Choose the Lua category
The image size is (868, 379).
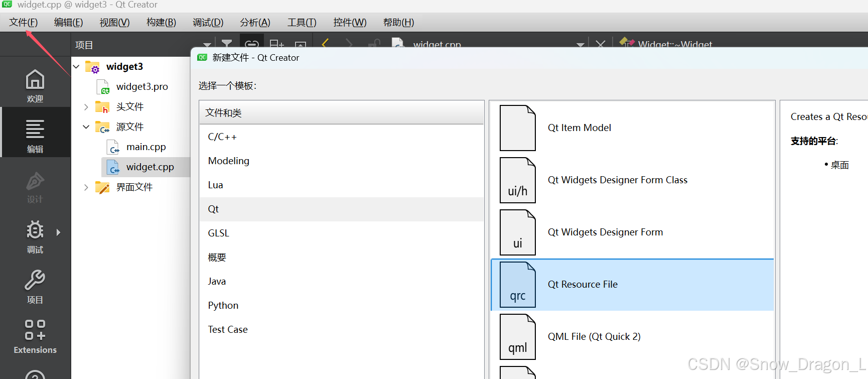[x=341, y=185]
